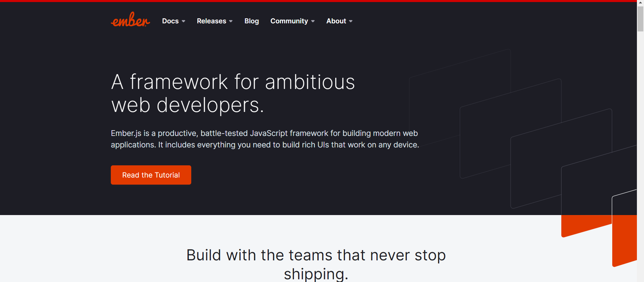
Task: Click the scrollbar up arrow
Action: click(640, 2)
